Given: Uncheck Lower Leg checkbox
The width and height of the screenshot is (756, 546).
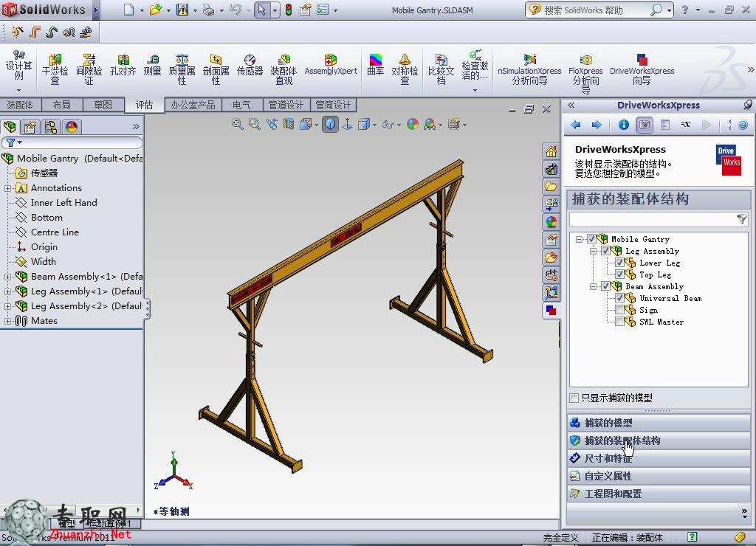Looking at the screenshot, I should click(x=620, y=263).
